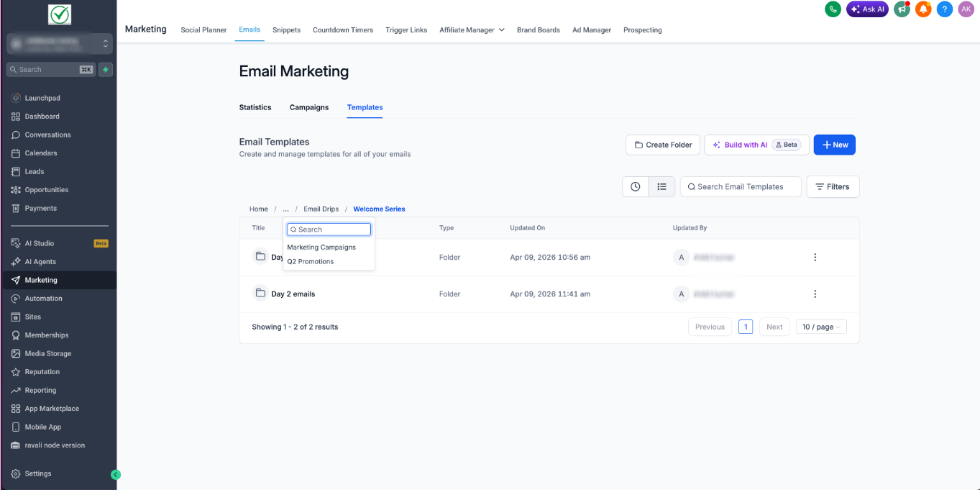Screen dimensions: 980x490
Task: Click Build with AI Beta button
Action: [756, 145]
